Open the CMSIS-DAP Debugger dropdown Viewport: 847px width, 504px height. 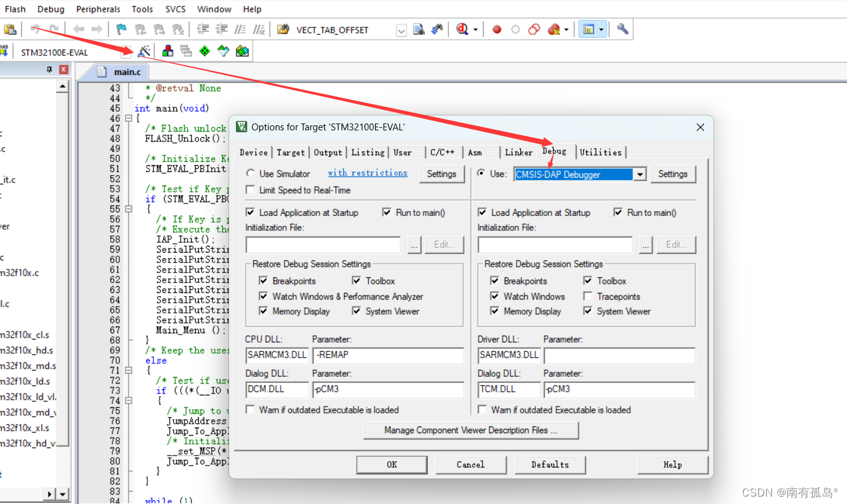(x=640, y=174)
